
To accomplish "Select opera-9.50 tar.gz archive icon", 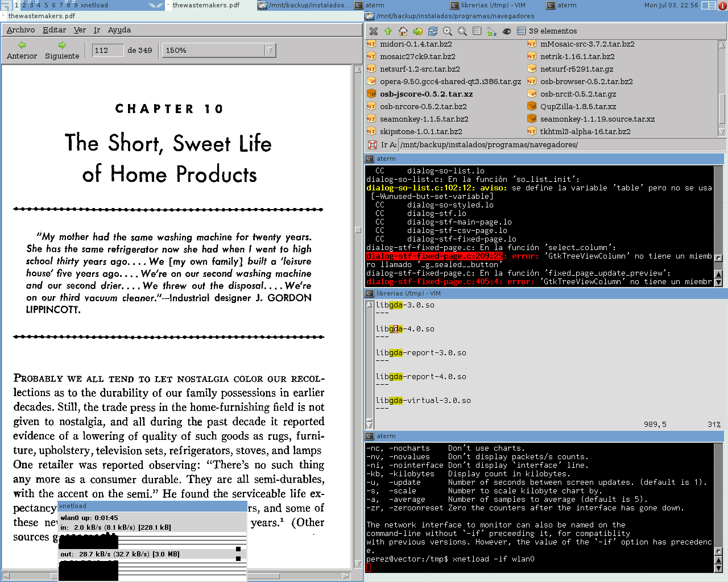I will coord(371,81).
